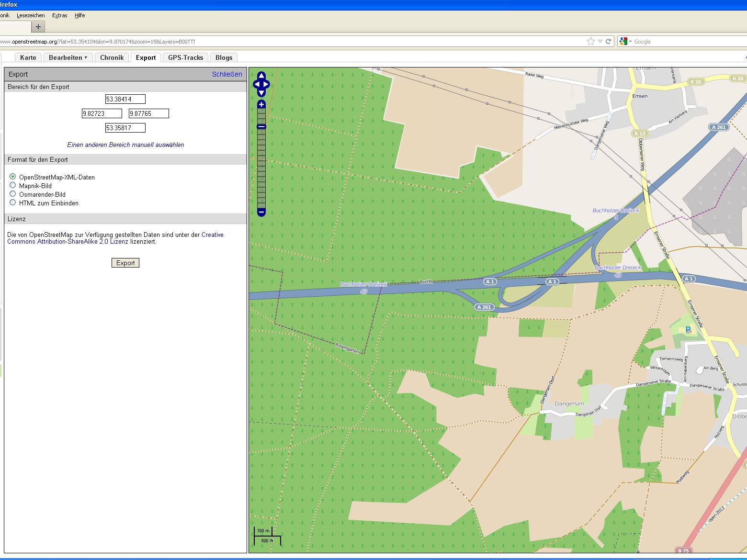Open the GPS-Tracks tab
747x560 pixels.
186,57
